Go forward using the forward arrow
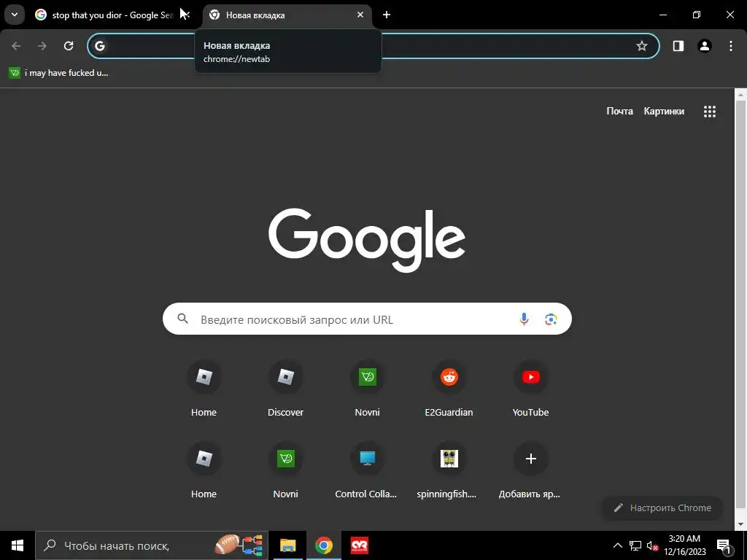This screenshot has height=560, width=747. point(42,46)
